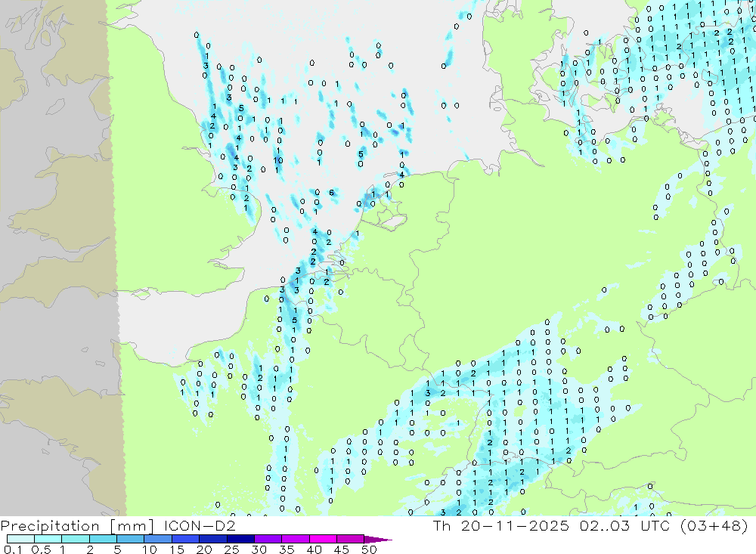756x554 pixels.
Task: Click the dark navy 25–30 legend swatch
Action: pyautogui.click(x=240, y=539)
